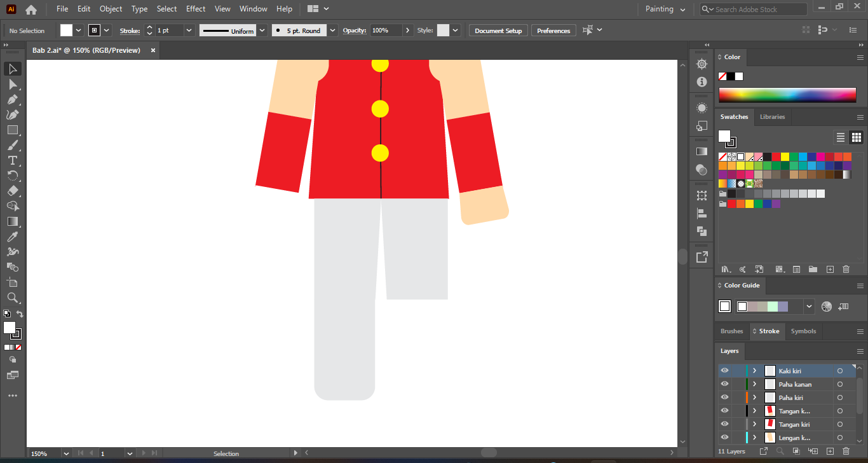Click fill color box in control bar
The image size is (868, 463).
coord(66,31)
